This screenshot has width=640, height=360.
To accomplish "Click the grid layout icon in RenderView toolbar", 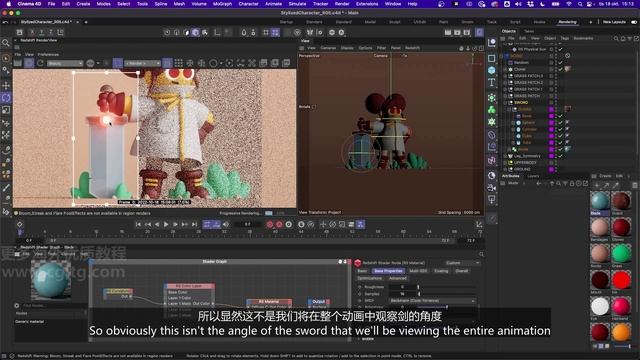I will (179, 63).
